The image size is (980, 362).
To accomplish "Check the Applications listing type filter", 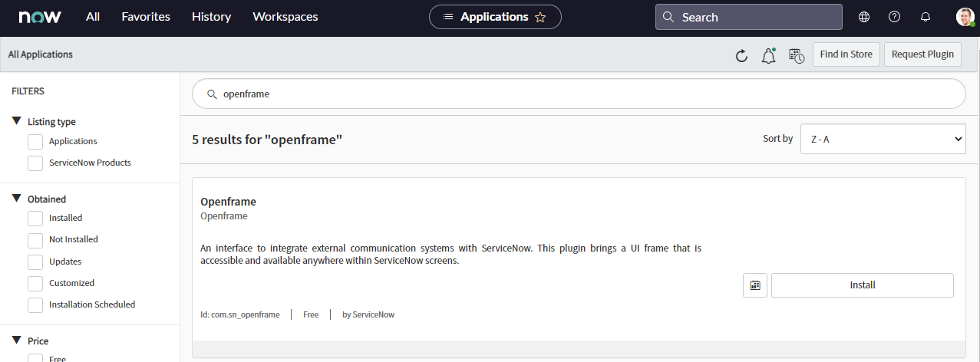I will (35, 142).
